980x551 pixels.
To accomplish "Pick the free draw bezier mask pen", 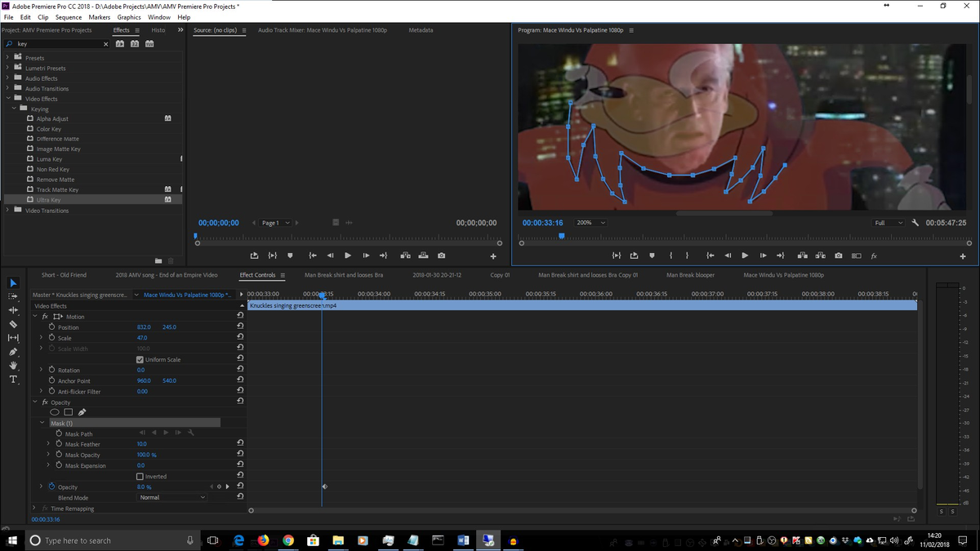I will [x=82, y=412].
